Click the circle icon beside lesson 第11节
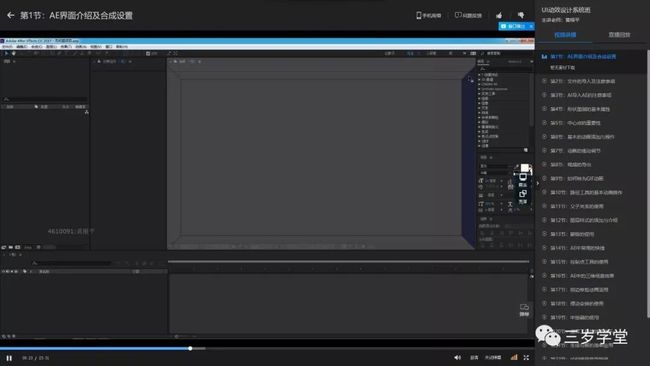The image size is (650, 366). pos(544,206)
